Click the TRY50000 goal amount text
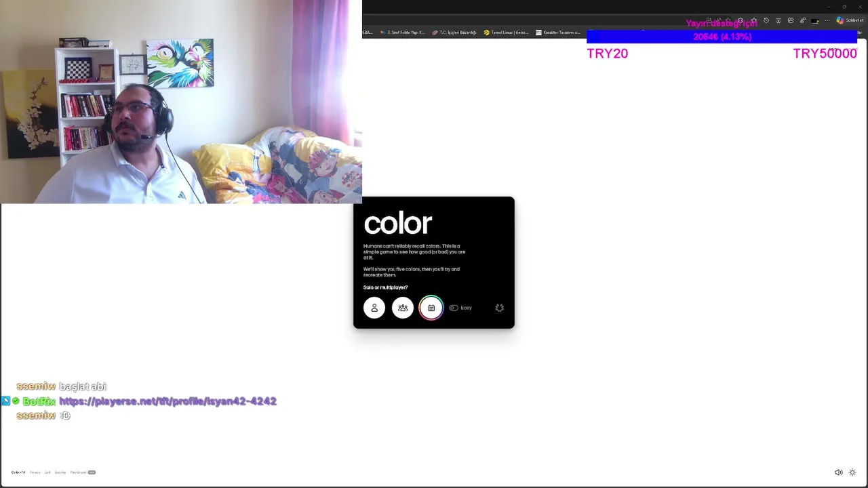The width and height of the screenshot is (868, 488). pos(825,54)
